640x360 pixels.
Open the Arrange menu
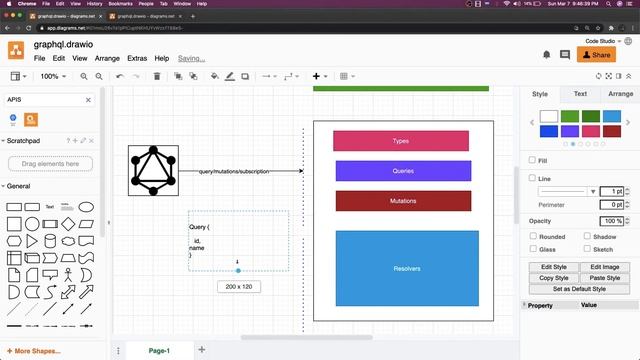coord(107,58)
